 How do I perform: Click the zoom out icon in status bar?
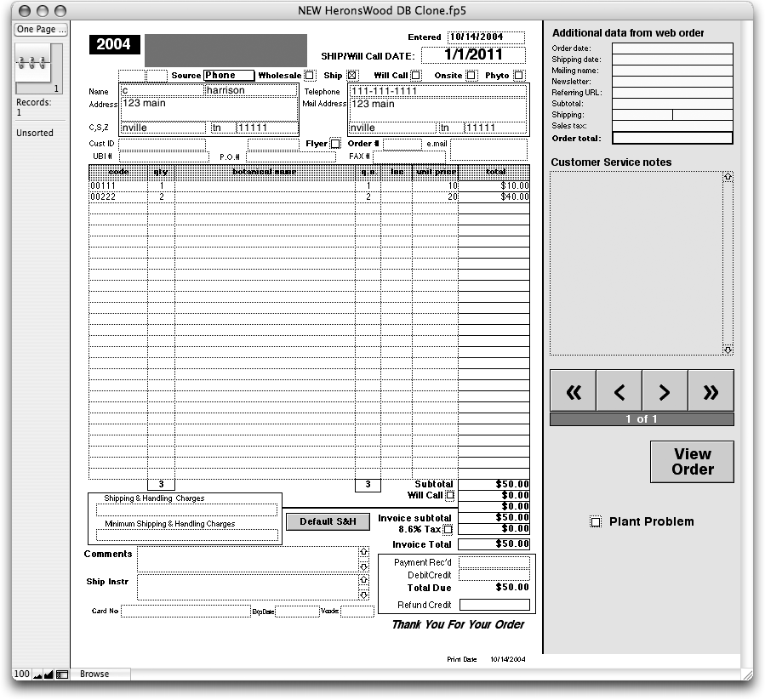(x=37, y=674)
